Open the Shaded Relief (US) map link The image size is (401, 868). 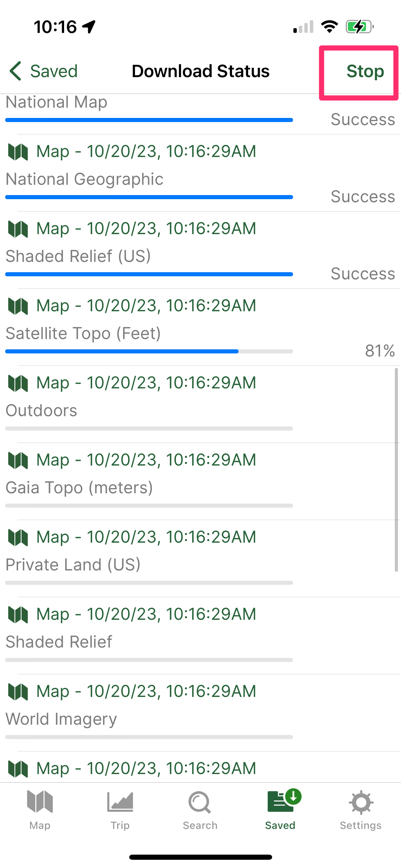[x=146, y=229]
